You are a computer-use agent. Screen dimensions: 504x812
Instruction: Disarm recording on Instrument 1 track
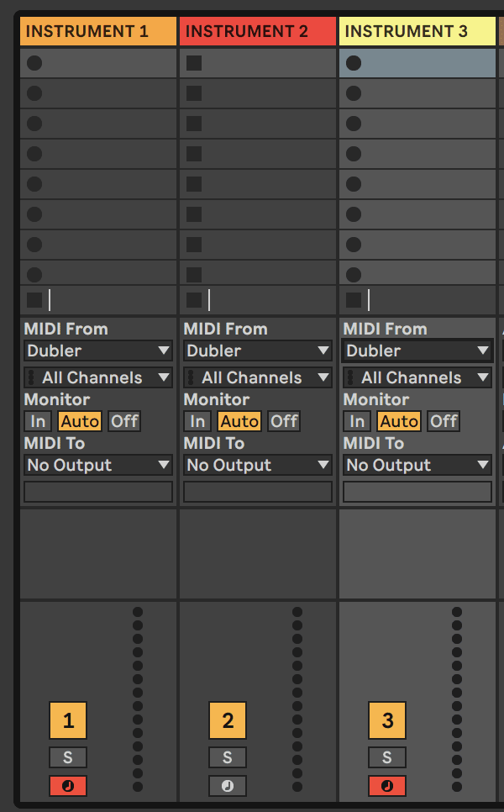pyautogui.click(x=68, y=786)
